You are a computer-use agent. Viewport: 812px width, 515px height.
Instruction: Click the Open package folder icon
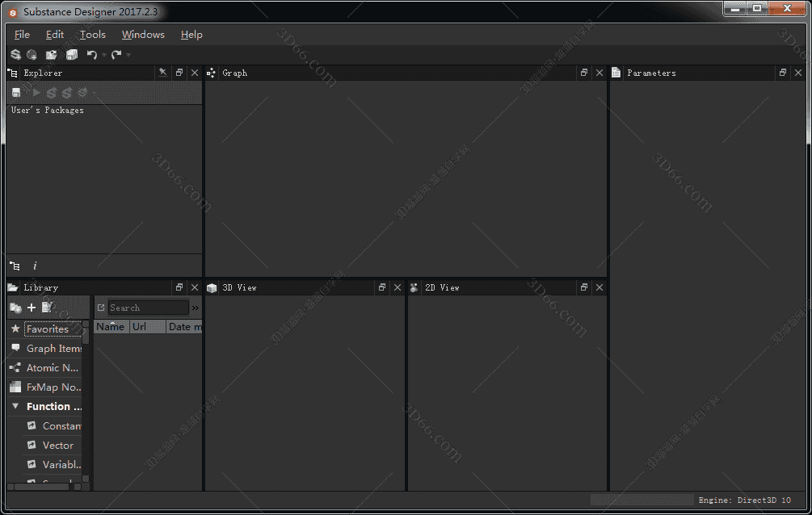[x=52, y=55]
